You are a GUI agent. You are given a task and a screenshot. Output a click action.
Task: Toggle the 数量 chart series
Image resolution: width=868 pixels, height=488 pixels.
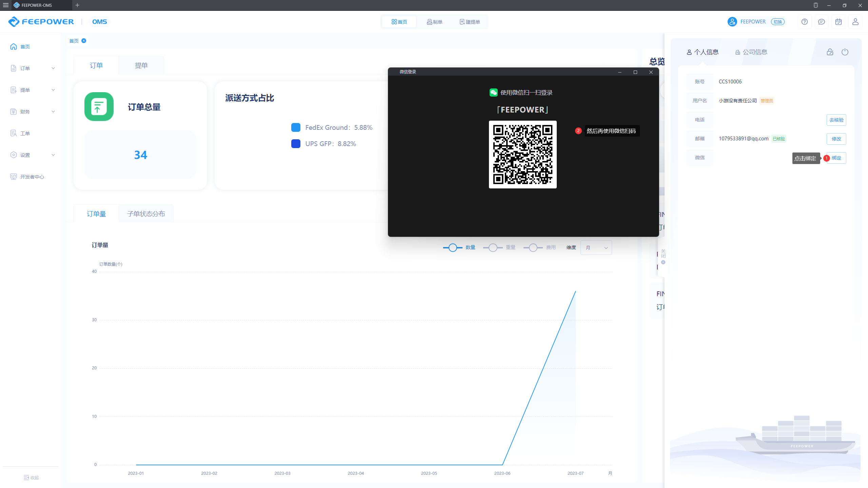tap(459, 247)
